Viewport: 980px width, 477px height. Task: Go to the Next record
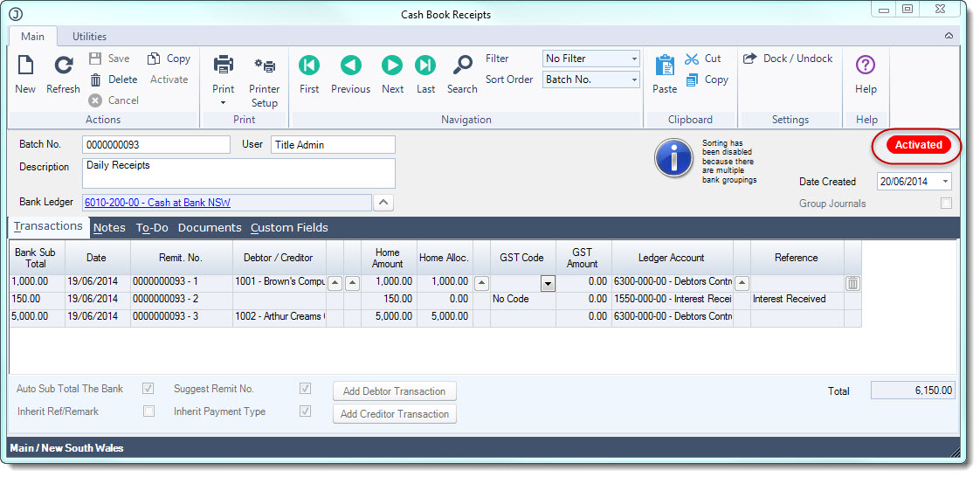tap(392, 65)
